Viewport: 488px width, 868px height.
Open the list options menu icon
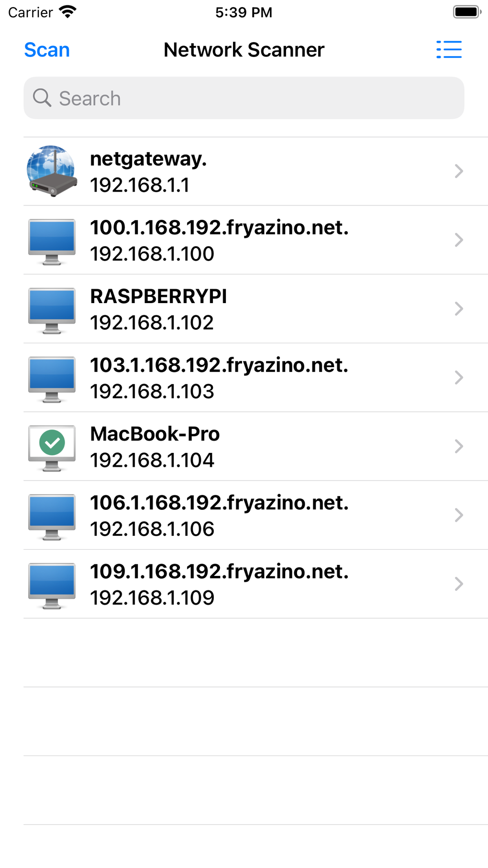tap(449, 50)
